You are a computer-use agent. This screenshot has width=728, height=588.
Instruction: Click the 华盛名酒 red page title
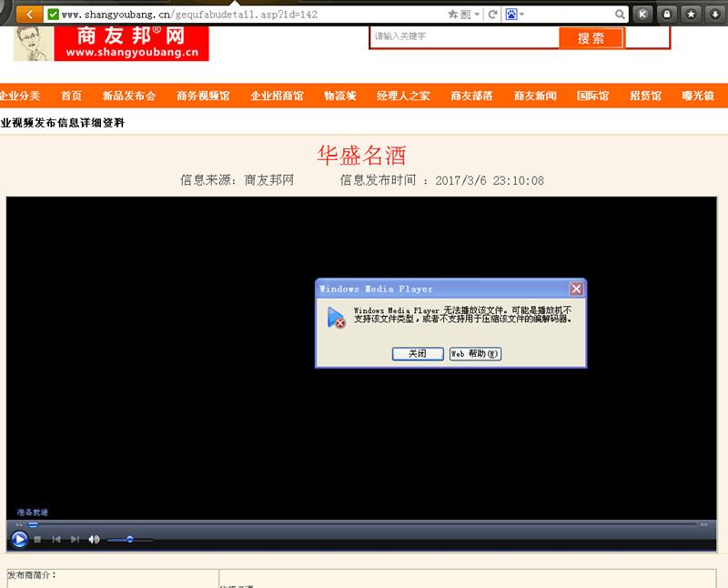361,155
